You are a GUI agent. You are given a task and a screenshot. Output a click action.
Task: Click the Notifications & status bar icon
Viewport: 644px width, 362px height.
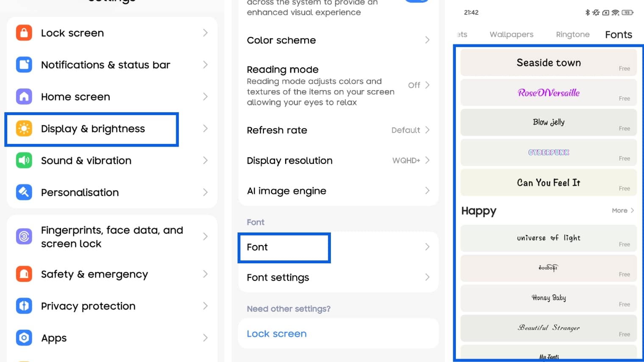point(24,64)
